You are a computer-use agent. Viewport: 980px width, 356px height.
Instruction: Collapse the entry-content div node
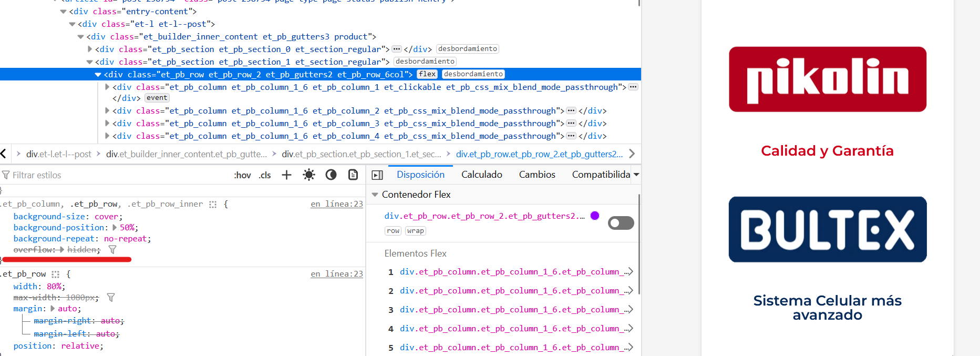click(64, 12)
